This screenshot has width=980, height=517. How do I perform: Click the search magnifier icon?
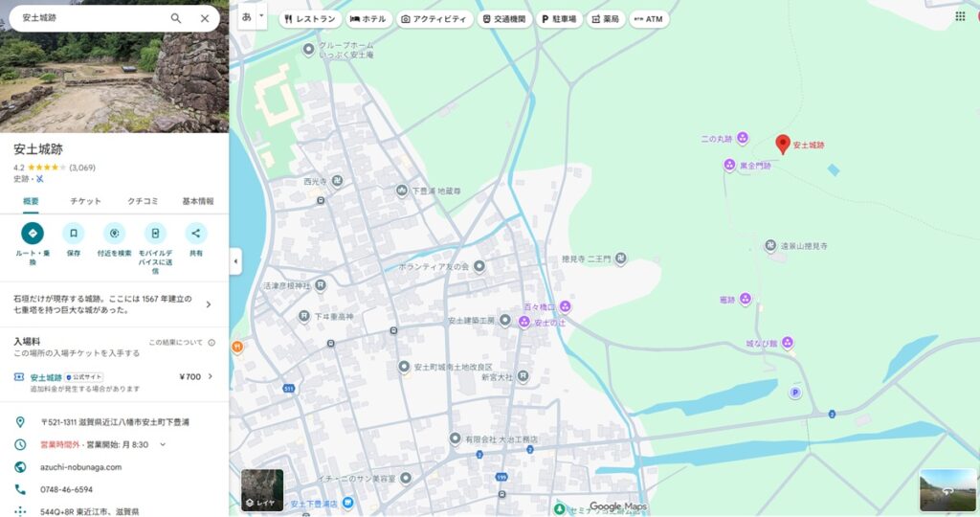[176, 18]
